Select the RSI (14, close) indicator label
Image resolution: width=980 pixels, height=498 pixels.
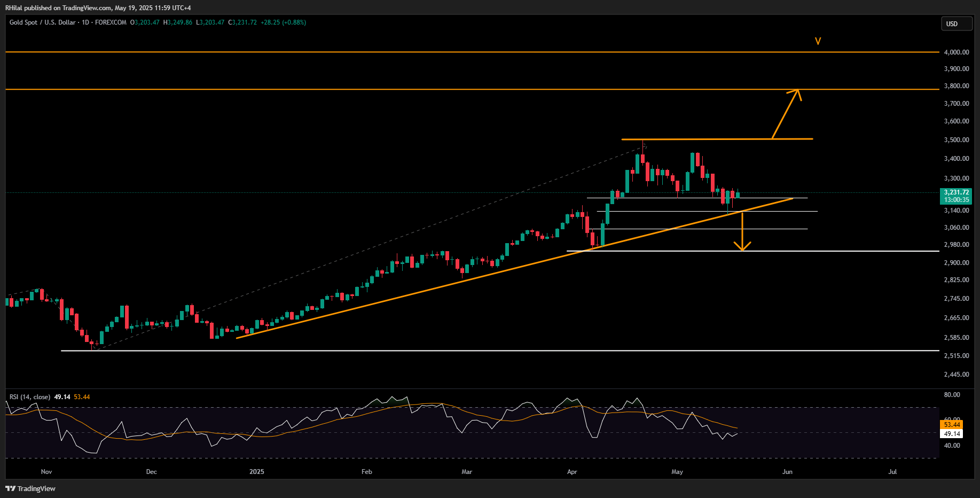(30, 397)
